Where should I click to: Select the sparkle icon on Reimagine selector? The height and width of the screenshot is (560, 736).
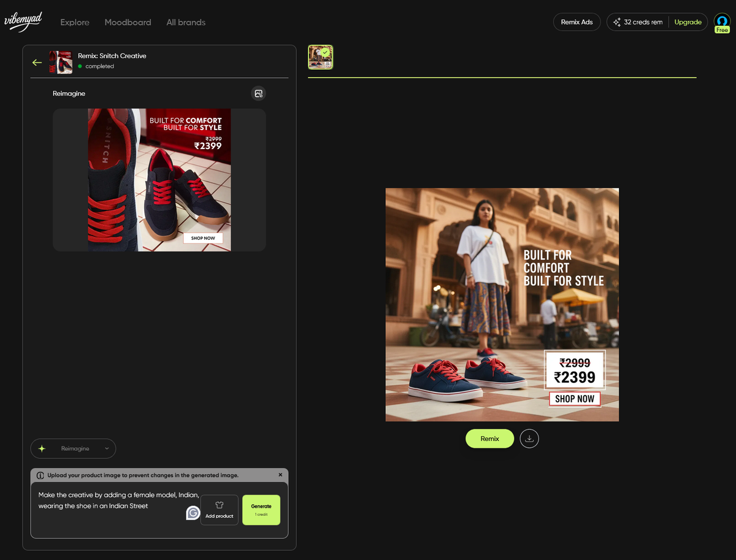point(42,448)
